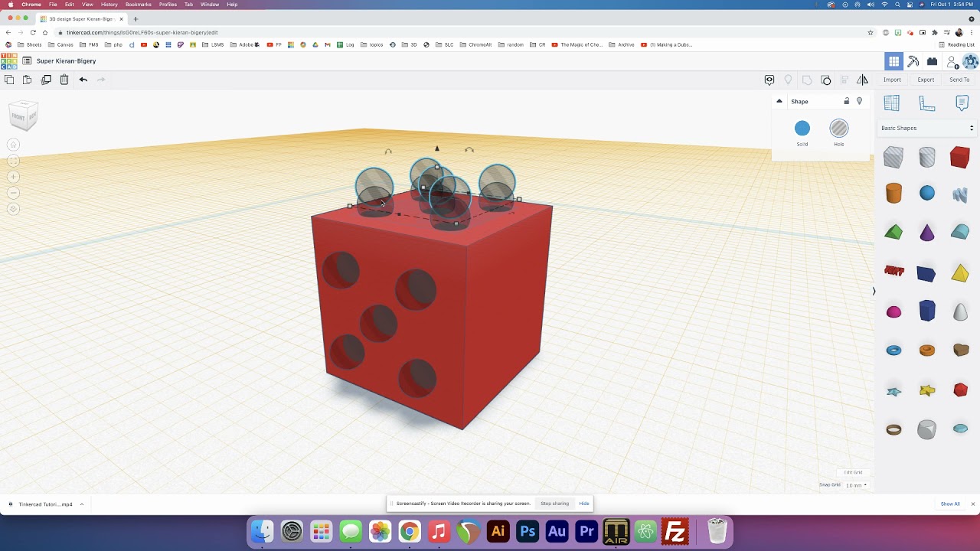This screenshot has height=551, width=980.
Task: Open the designs list icon beside title
Action: pyautogui.click(x=27, y=61)
